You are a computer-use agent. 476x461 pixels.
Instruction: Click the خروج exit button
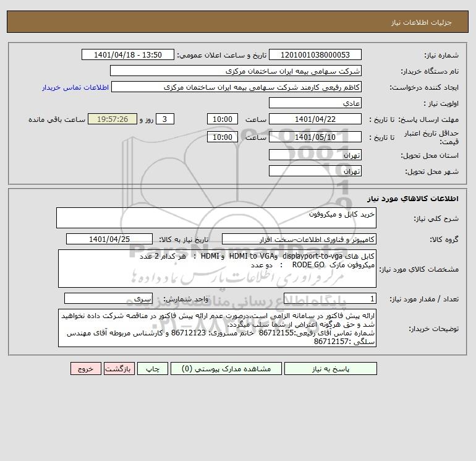coord(86,369)
